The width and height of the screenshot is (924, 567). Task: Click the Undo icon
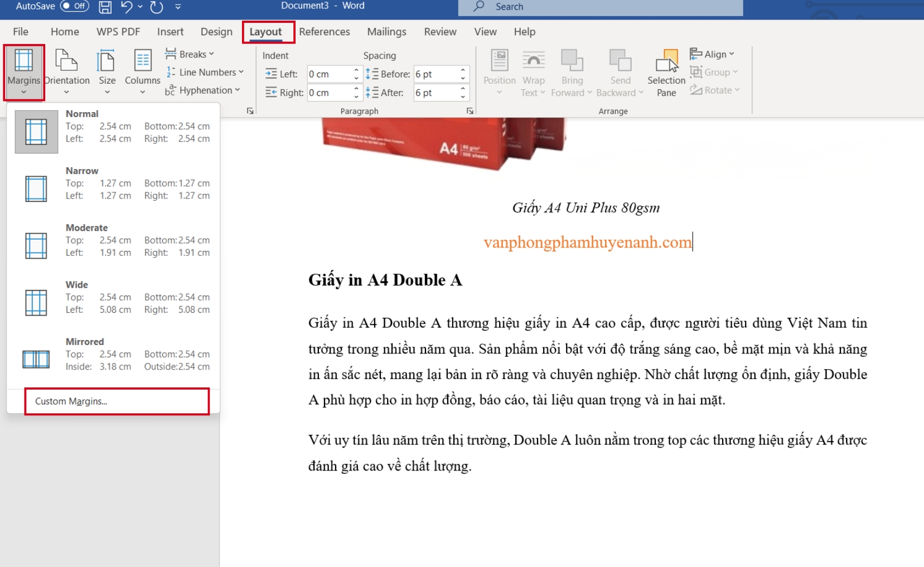coord(127,7)
